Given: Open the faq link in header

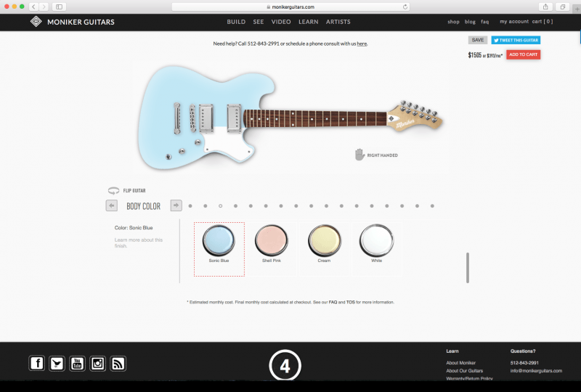Looking at the screenshot, I should (484, 22).
